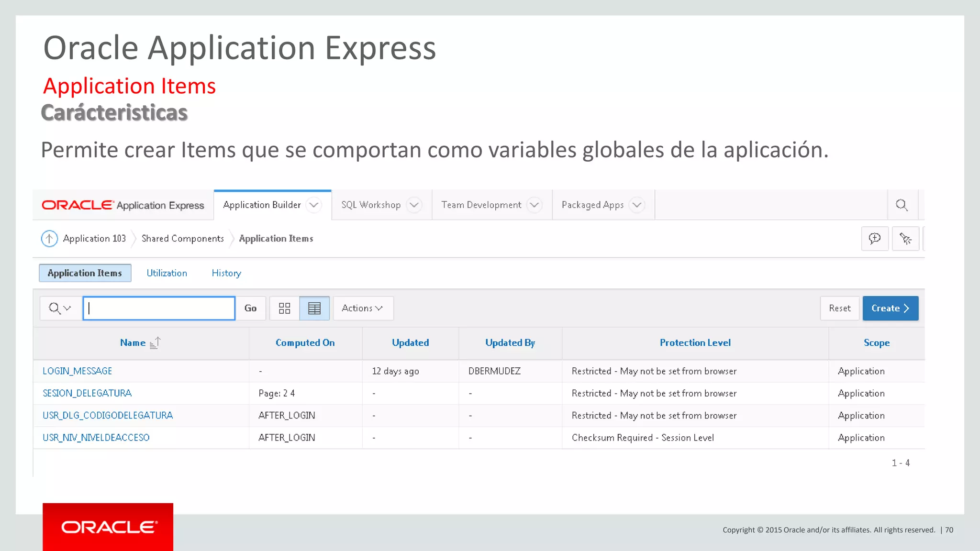Open the LOGIN_MESSAGE item
Image resolution: width=980 pixels, height=551 pixels.
(x=78, y=371)
